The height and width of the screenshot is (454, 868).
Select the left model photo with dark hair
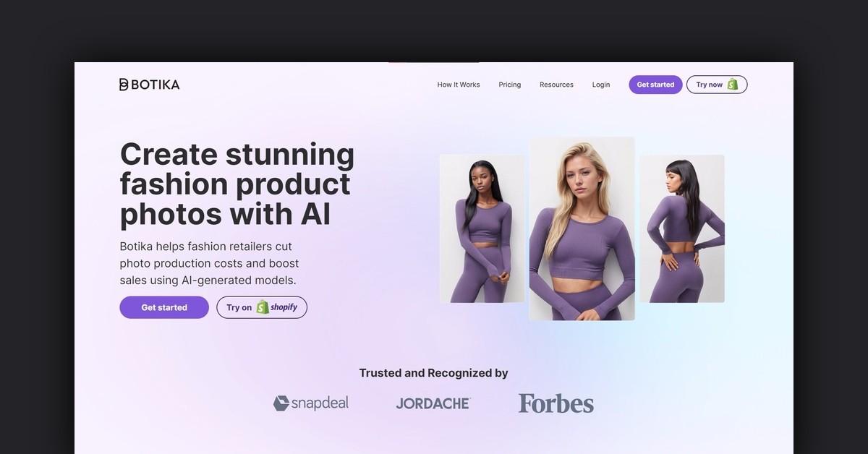click(x=482, y=228)
